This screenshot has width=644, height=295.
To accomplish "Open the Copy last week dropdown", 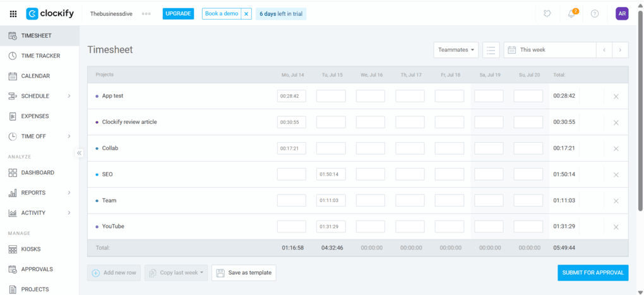I will click(x=176, y=273).
